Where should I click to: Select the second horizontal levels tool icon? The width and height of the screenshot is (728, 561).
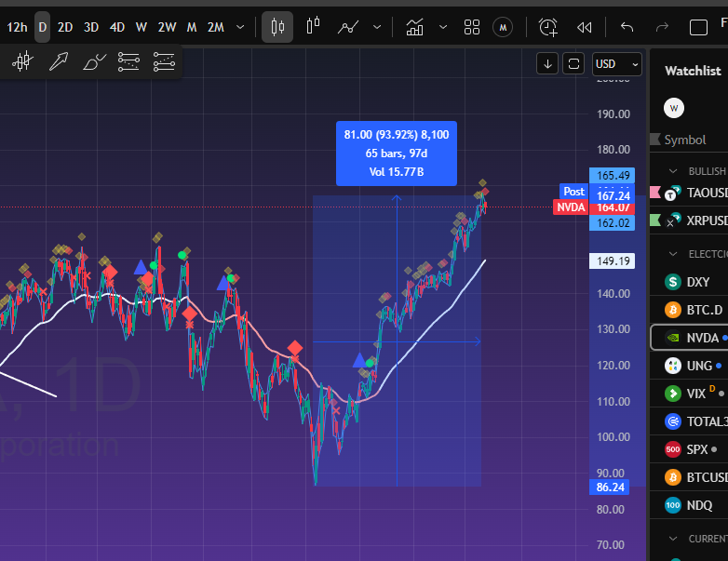pos(164,61)
